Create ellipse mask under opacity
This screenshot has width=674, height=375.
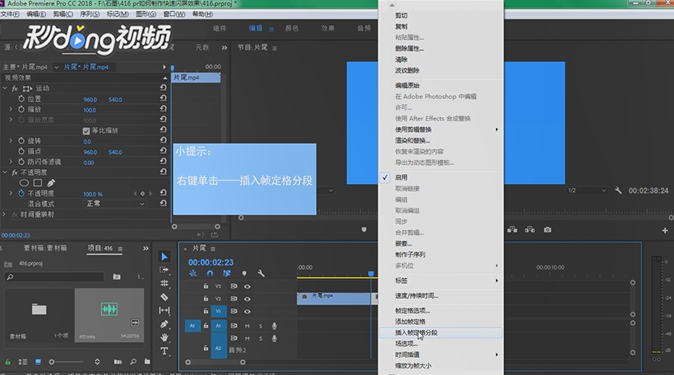point(24,183)
